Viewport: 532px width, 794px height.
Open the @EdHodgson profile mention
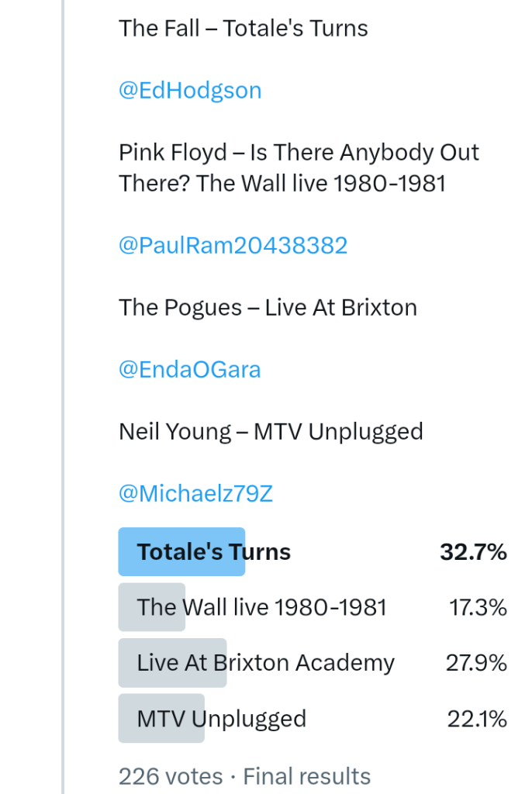click(x=190, y=91)
